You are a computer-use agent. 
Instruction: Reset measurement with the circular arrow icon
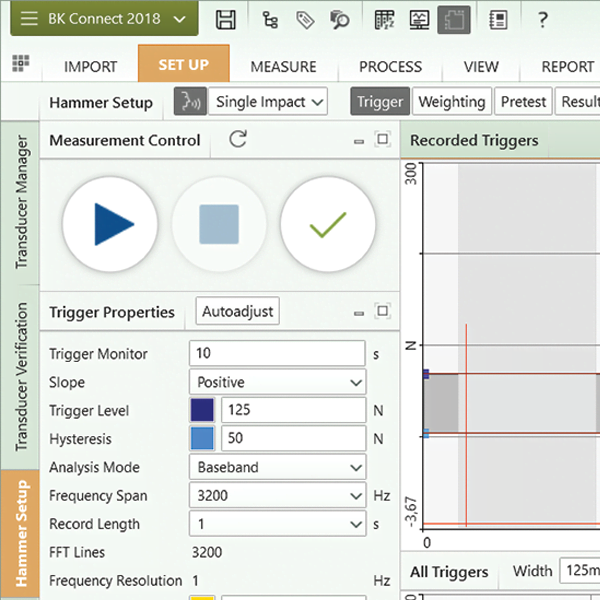(237, 140)
